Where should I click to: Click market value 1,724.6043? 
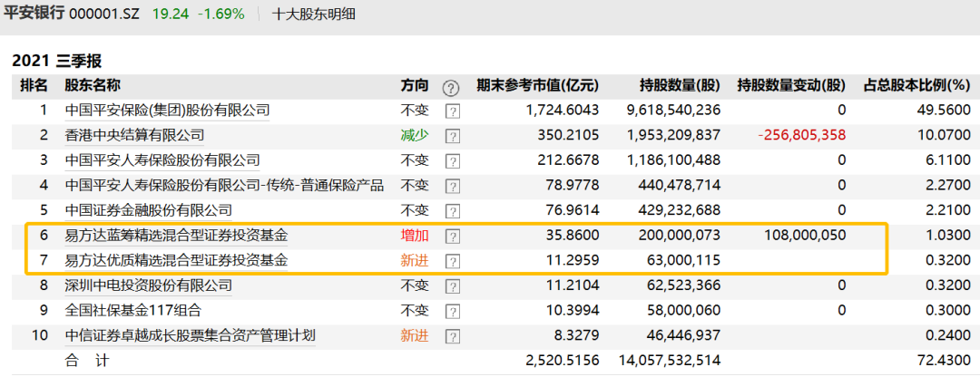[x=563, y=111]
